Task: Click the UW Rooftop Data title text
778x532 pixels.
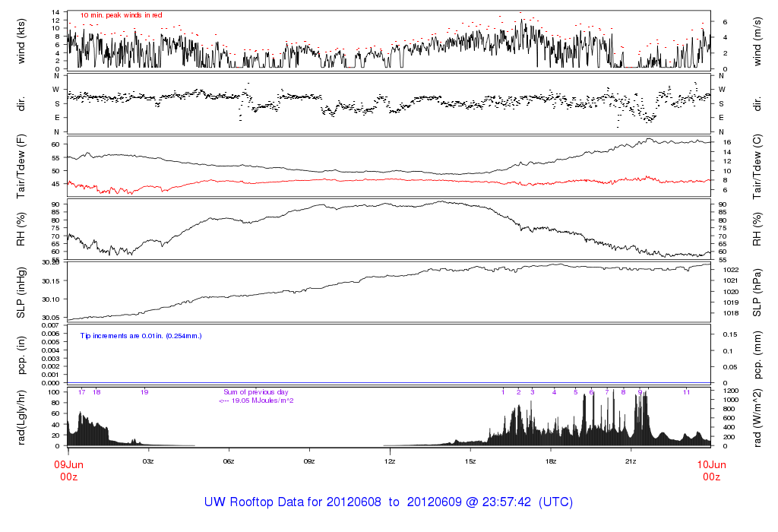Action: [x=388, y=502]
